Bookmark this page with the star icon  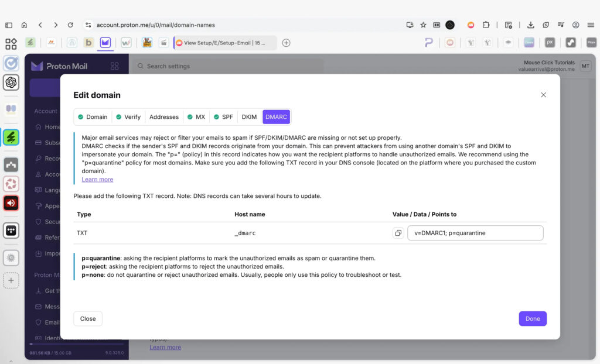(423, 25)
